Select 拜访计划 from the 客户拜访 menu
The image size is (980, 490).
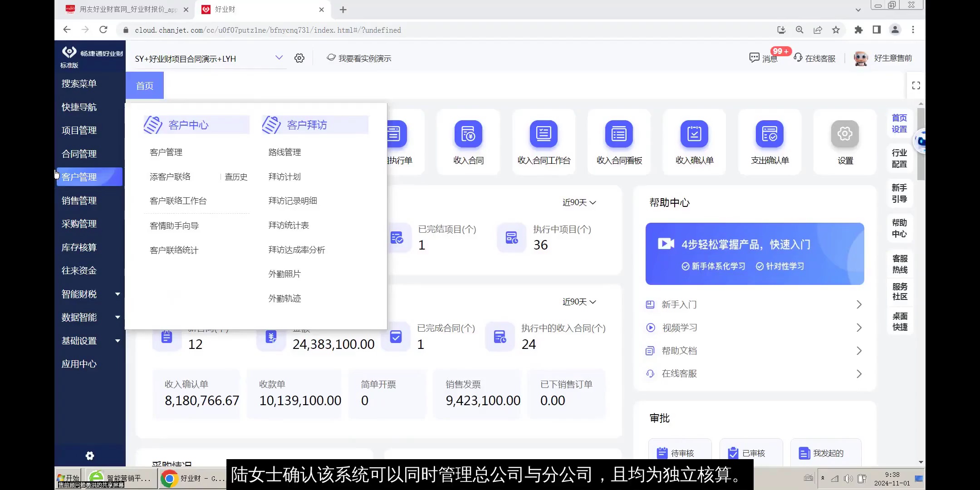(x=284, y=176)
